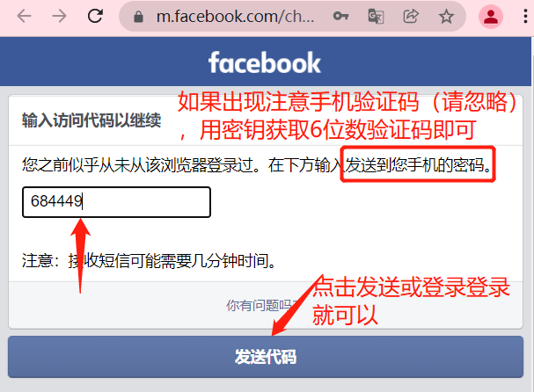
Task: Click the 注意:接收短信 notice text
Action: coord(149,261)
